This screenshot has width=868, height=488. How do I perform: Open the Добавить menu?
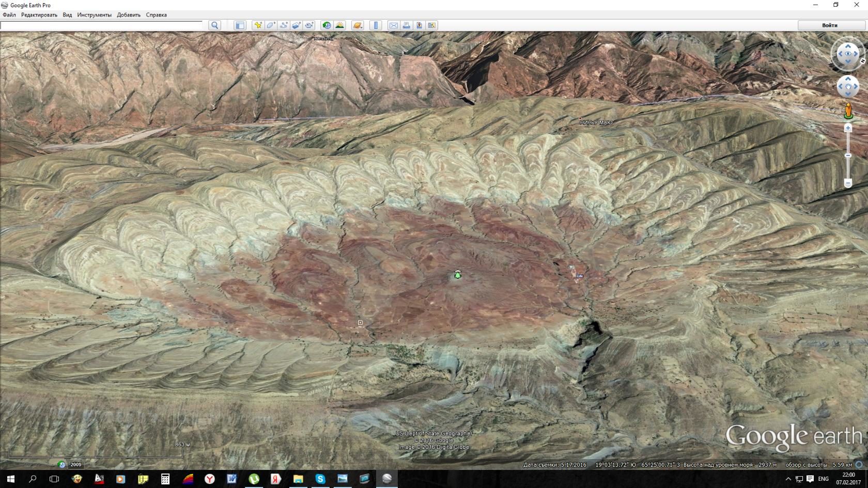(x=129, y=15)
